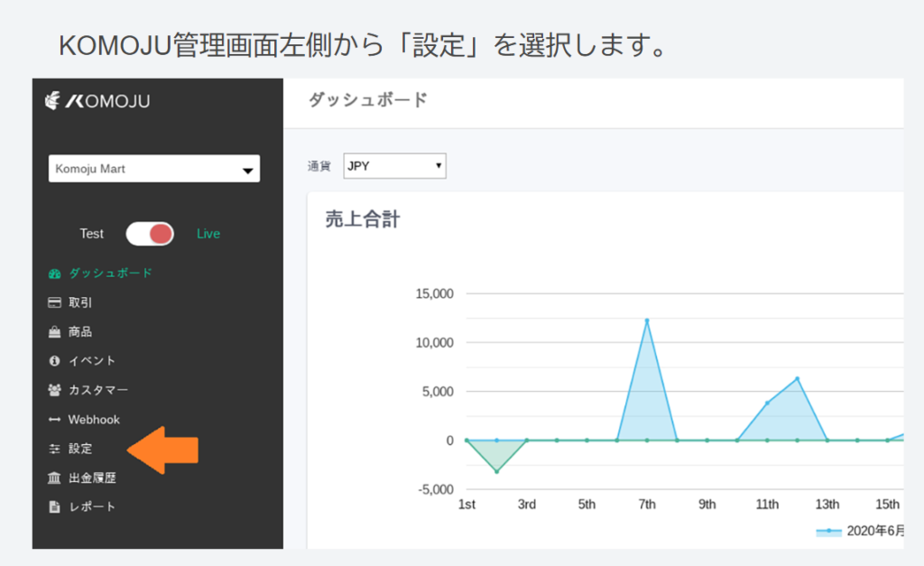The image size is (924, 566).
Task: Click the bank building icon beside 出金履歴
Action: pos(54,478)
